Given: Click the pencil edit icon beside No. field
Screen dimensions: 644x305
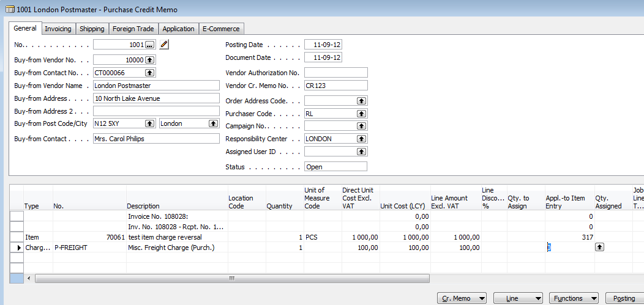Looking at the screenshot, I should click(164, 45).
